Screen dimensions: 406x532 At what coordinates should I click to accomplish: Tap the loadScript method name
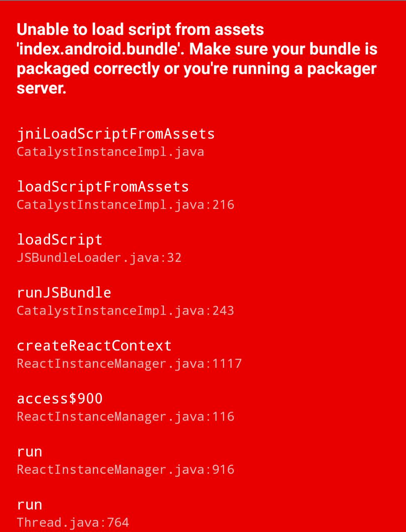59,240
